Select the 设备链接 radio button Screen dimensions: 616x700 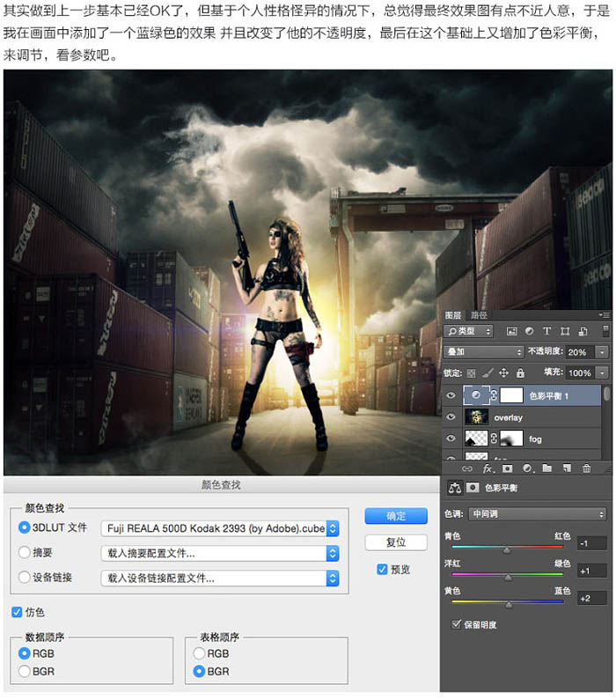coord(24,578)
